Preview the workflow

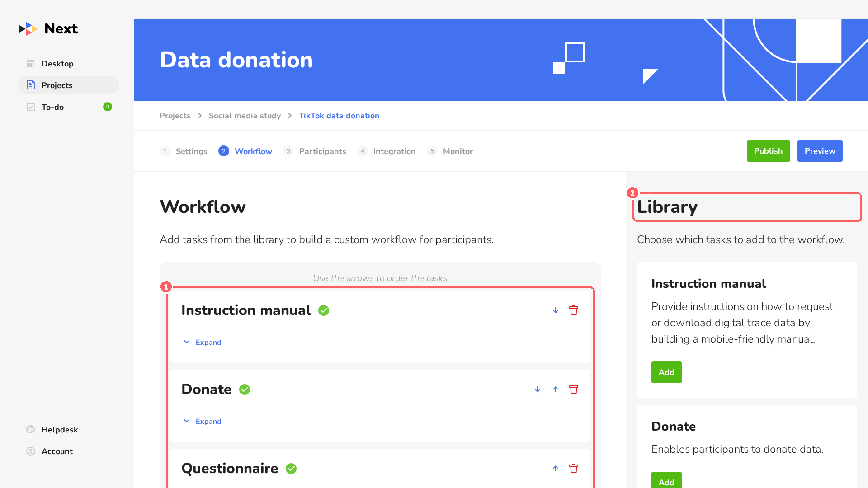(820, 151)
